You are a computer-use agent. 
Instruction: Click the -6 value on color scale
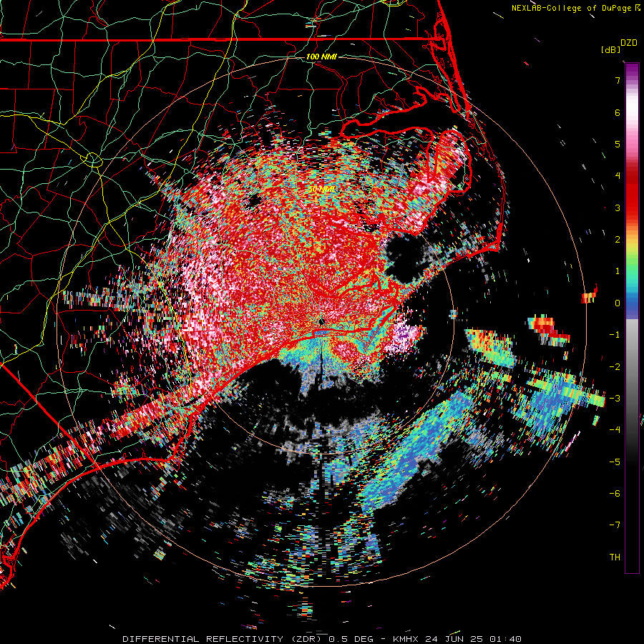(x=615, y=493)
